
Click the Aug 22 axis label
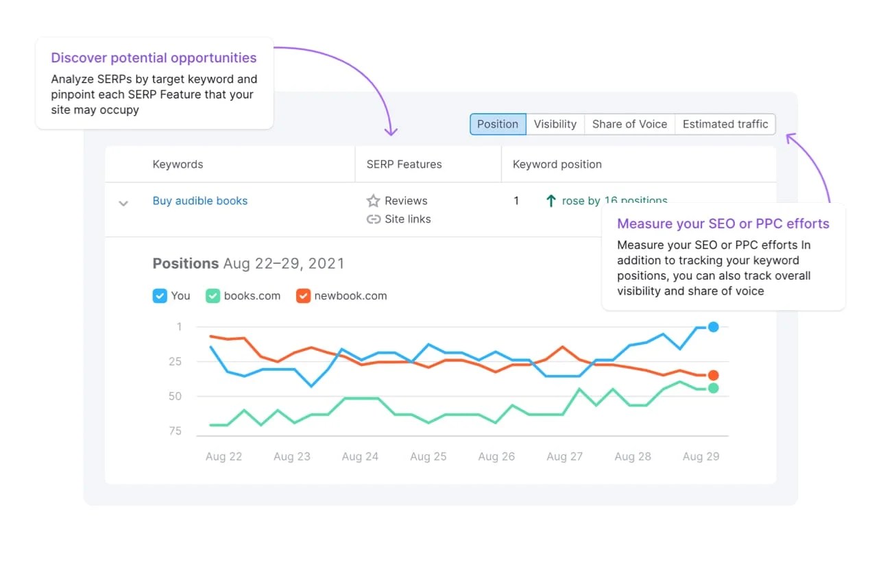[223, 456]
